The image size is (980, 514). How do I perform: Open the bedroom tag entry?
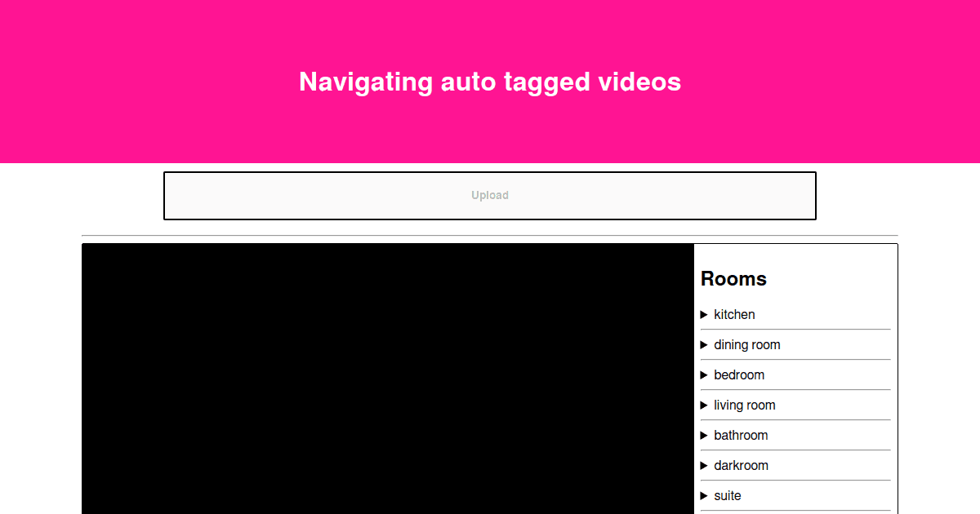point(739,375)
